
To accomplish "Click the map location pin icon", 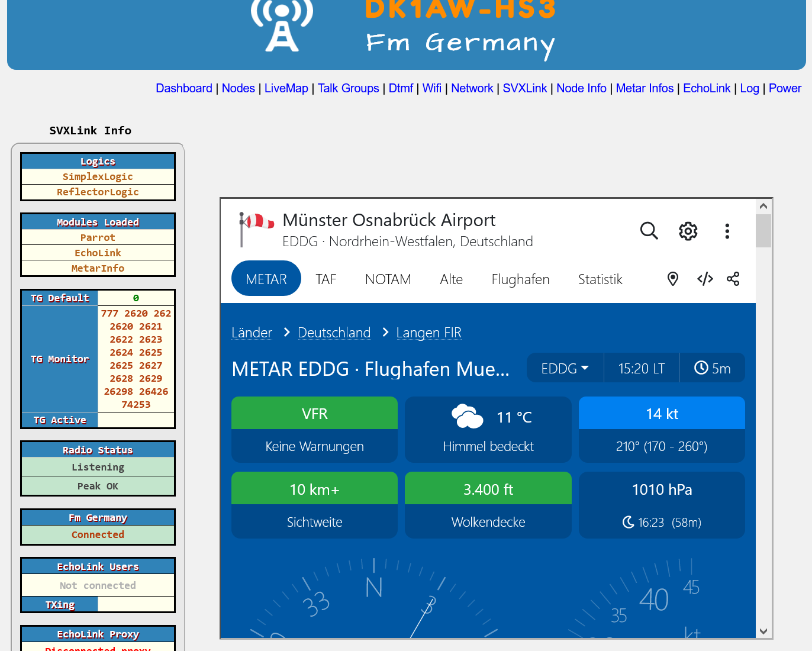I will coord(673,279).
